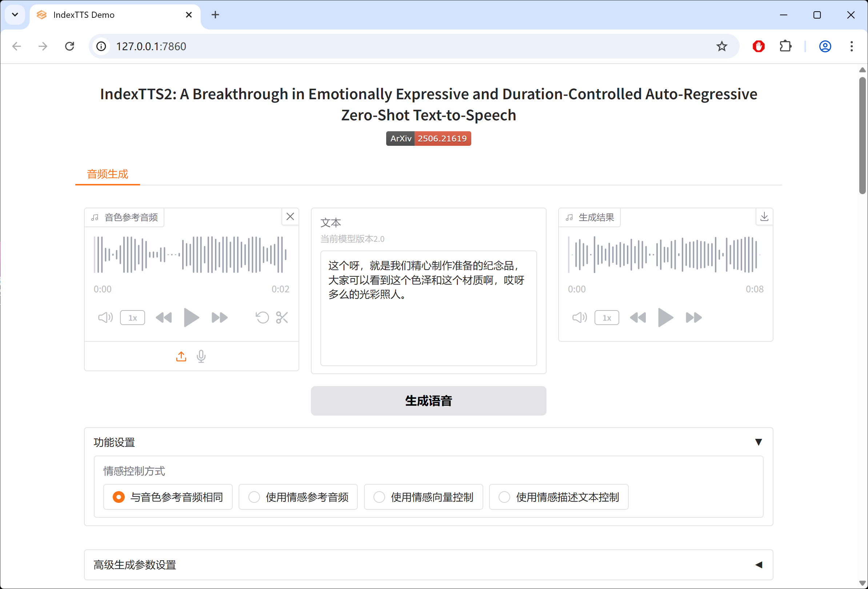
Task: Open the tab search dropdown
Action: [15, 15]
